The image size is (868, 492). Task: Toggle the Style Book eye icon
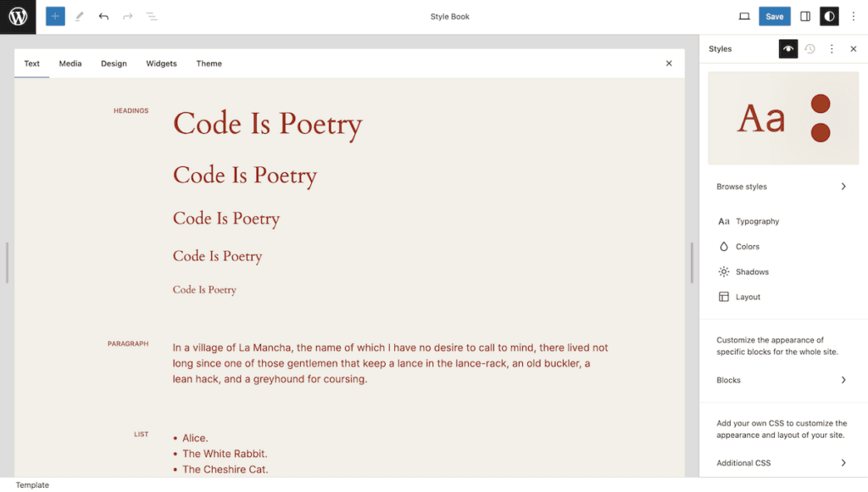[x=788, y=49]
